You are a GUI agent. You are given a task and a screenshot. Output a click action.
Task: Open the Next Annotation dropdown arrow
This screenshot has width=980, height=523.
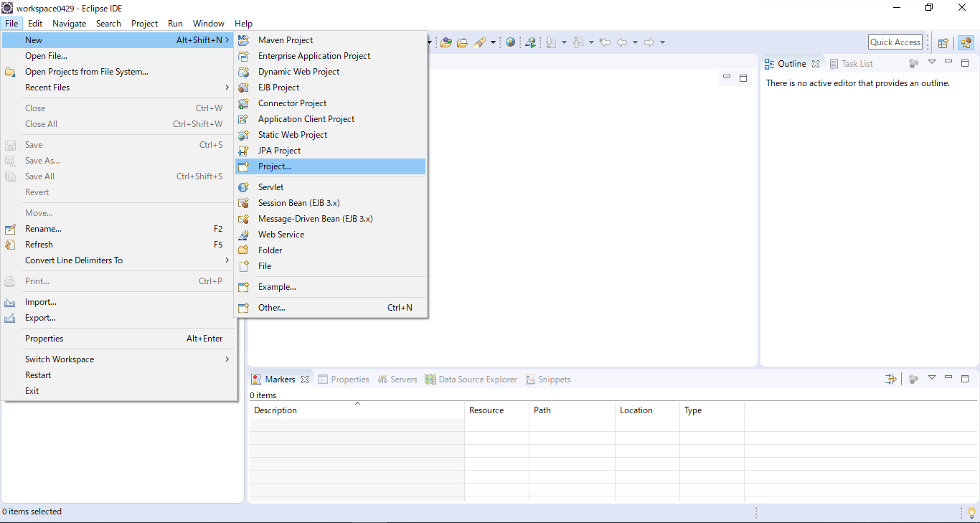click(564, 42)
